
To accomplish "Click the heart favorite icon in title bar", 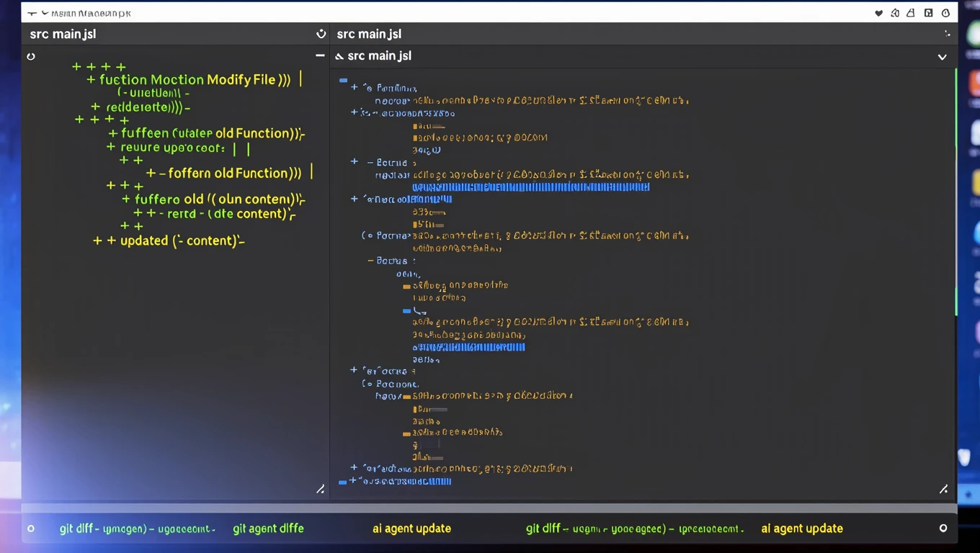I will tap(878, 13).
